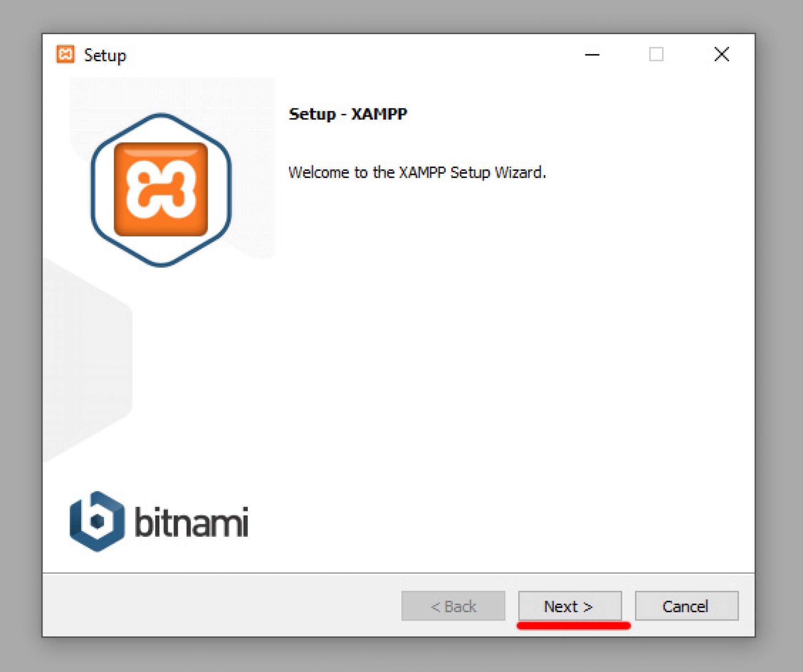The height and width of the screenshot is (672, 803).
Task: Click the "Setup - XAMPP" heading
Action: [x=348, y=114]
